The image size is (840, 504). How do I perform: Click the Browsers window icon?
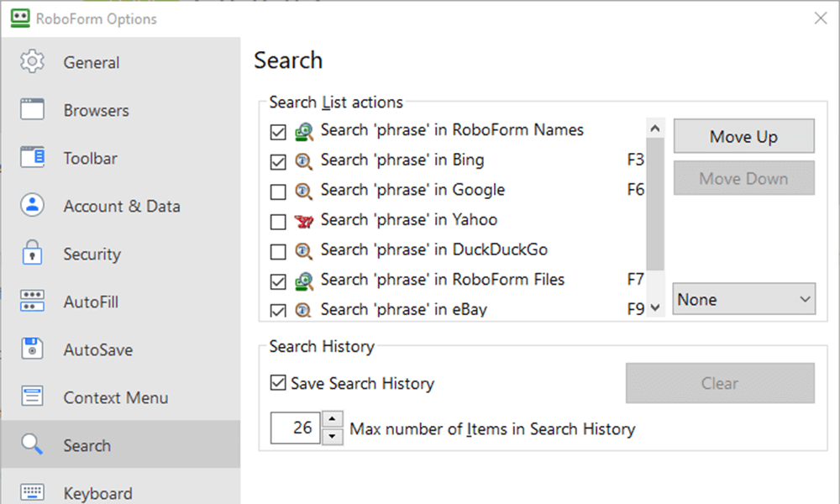point(32,109)
